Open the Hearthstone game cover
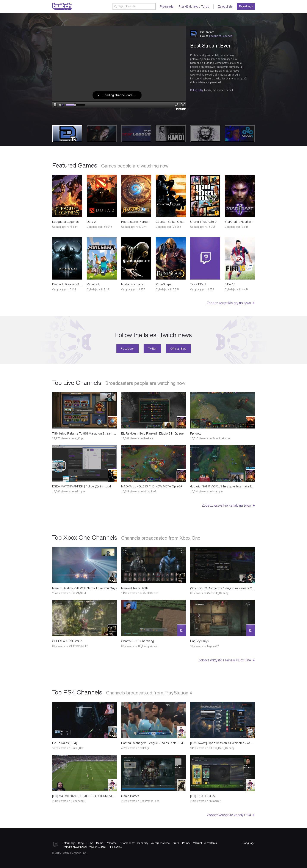 point(136,196)
